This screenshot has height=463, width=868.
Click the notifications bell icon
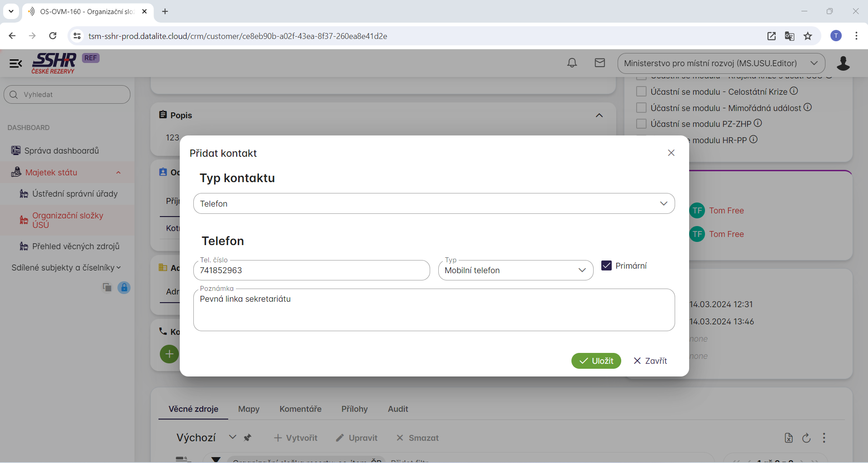[x=572, y=63]
